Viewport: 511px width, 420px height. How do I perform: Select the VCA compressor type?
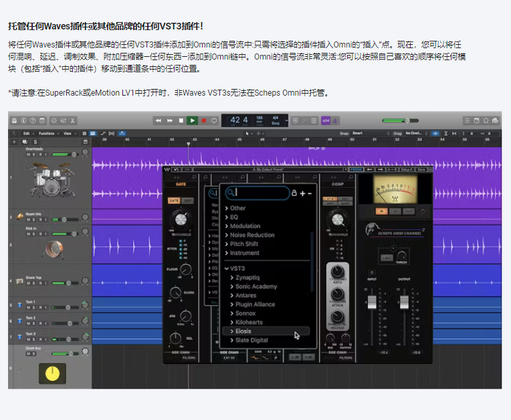tap(330, 199)
